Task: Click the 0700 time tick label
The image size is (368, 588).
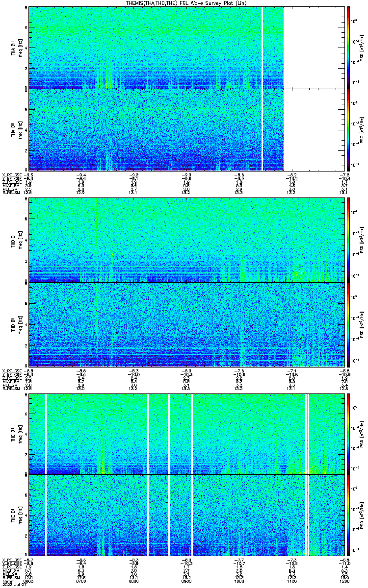Action: 81,582
